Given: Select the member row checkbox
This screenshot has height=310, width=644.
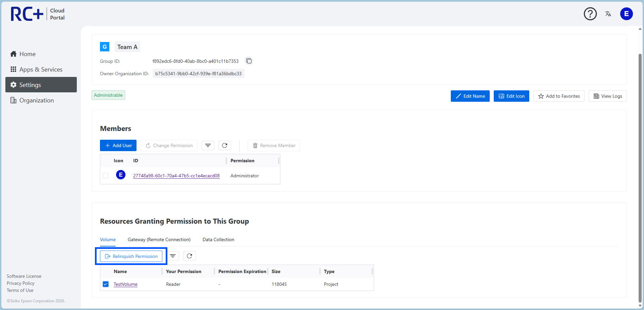Looking at the screenshot, I should point(106,176).
